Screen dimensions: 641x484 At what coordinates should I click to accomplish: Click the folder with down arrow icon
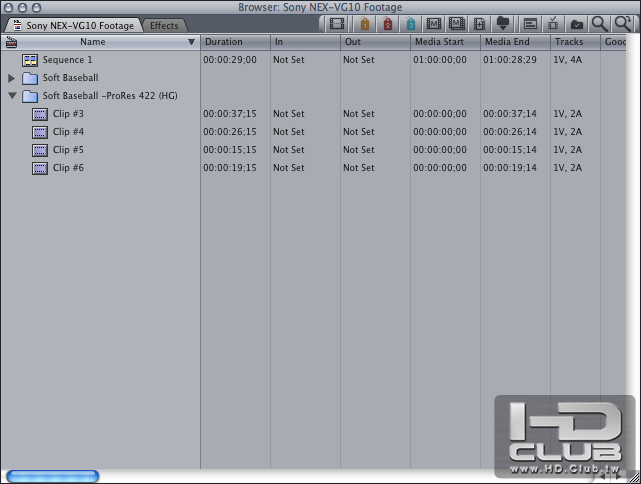(x=503, y=24)
